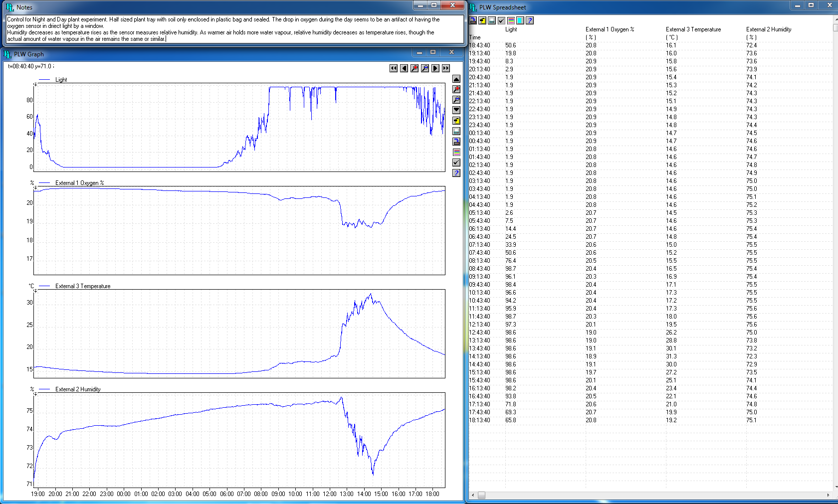Jump to the graph start with double-left arrows
838x504 pixels.
(x=394, y=68)
